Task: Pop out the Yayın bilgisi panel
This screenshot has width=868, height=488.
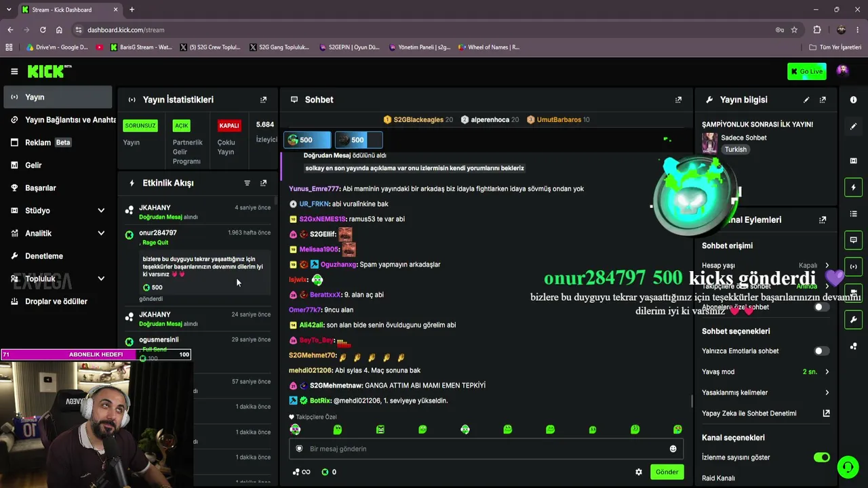Action: 823,100
